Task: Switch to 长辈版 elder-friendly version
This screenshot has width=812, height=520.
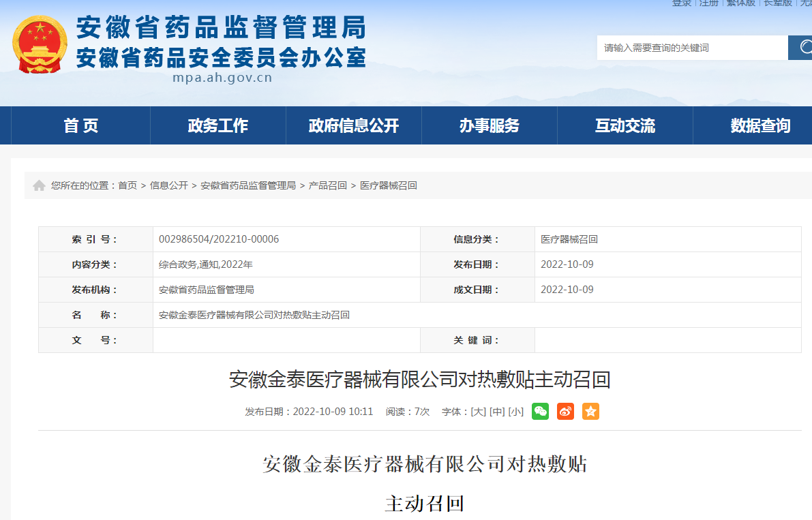Action: [778, 3]
